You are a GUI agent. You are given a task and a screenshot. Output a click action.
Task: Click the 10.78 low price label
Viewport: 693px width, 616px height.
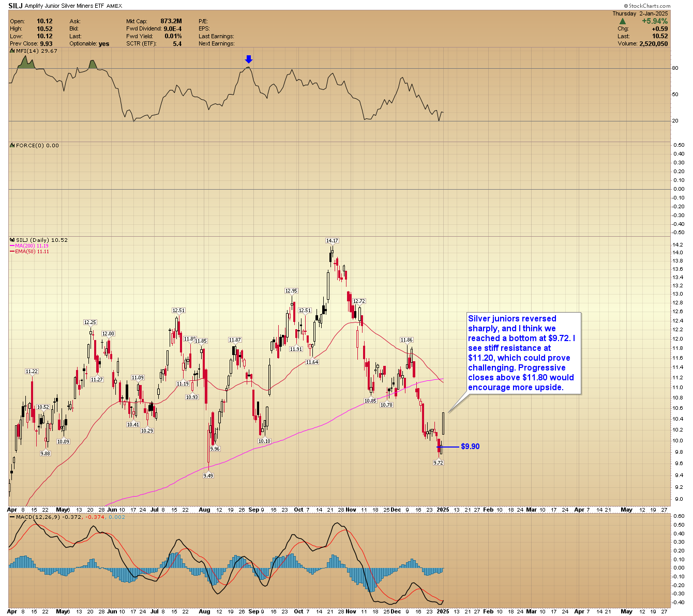pyautogui.click(x=386, y=405)
